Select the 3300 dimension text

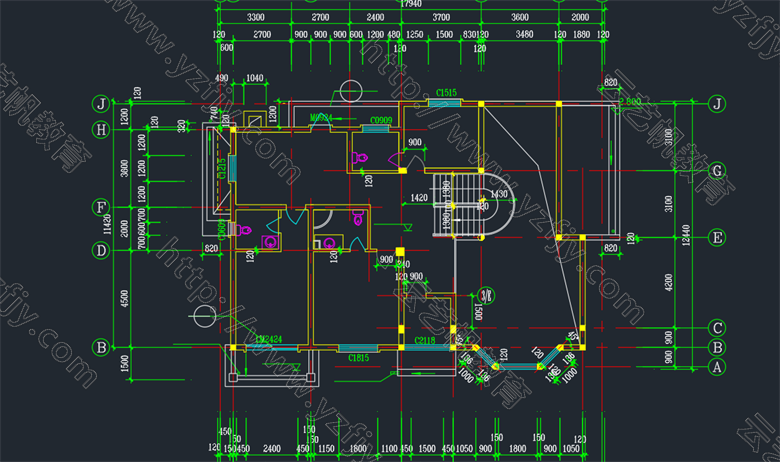point(256,17)
